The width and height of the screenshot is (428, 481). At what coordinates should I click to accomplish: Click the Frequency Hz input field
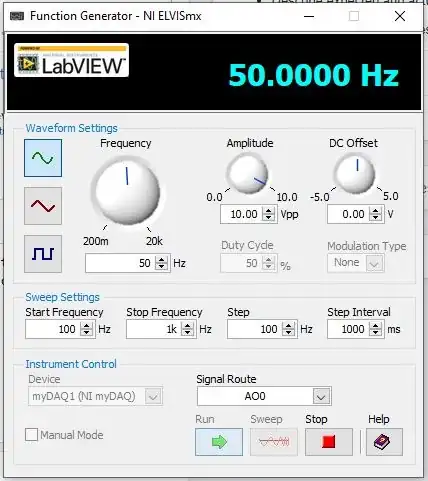click(x=120, y=263)
